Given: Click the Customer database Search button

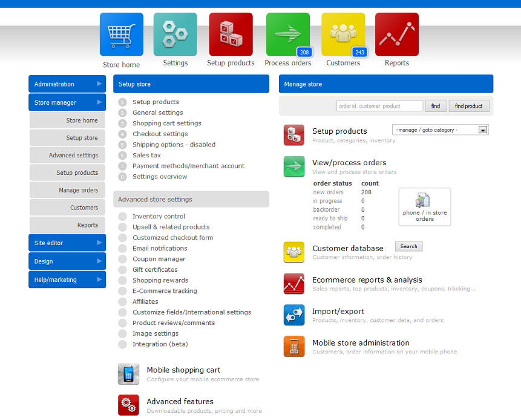Looking at the screenshot, I should point(409,246).
